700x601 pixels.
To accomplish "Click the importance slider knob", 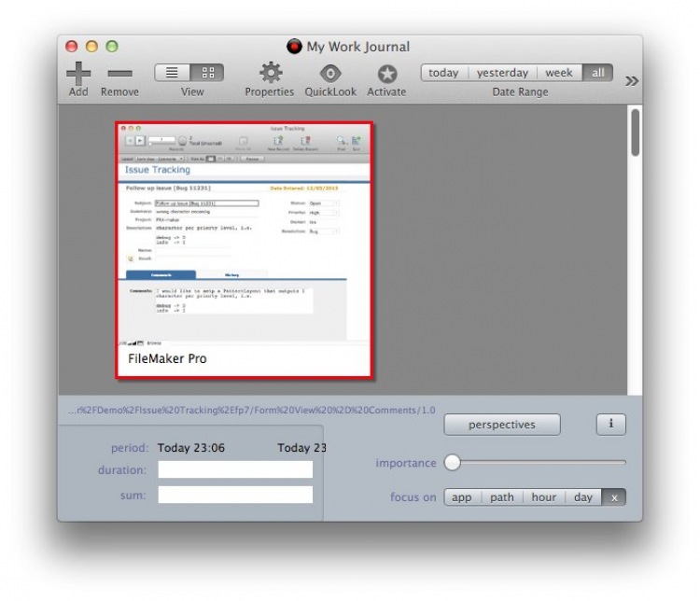I will pyautogui.click(x=453, y=463).
